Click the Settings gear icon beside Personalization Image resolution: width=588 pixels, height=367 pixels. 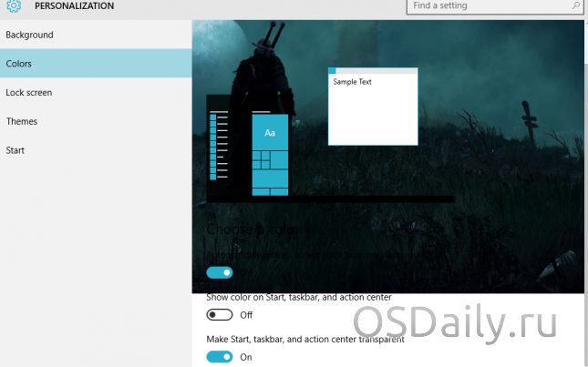(x=14, y=6)
